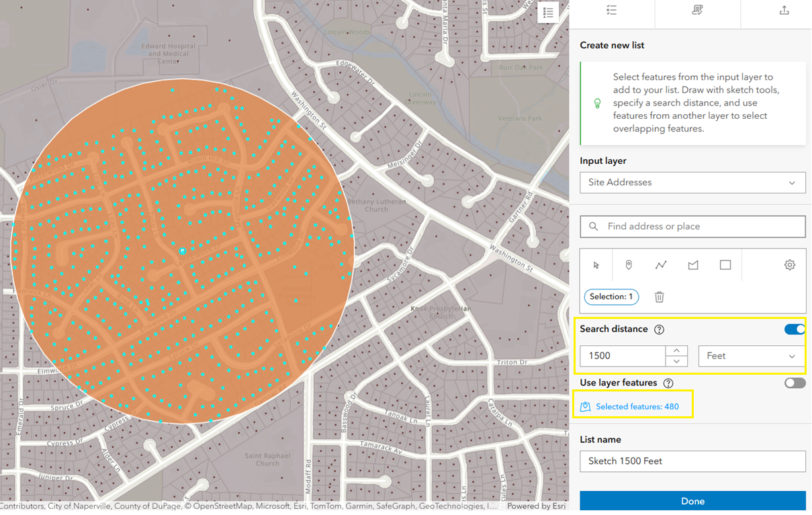Increase search distance with up arrow
The image size is (812, 515).
676,351
